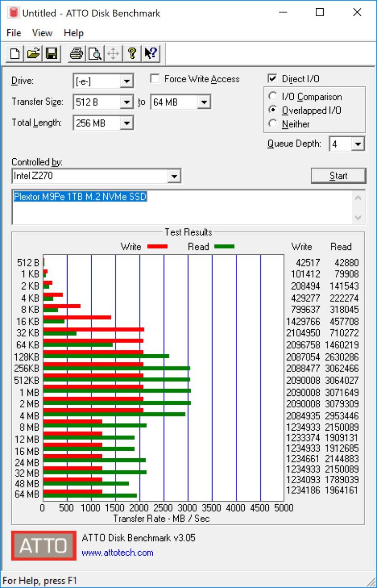
Task: Open the View menu
Action: point(42,33)
